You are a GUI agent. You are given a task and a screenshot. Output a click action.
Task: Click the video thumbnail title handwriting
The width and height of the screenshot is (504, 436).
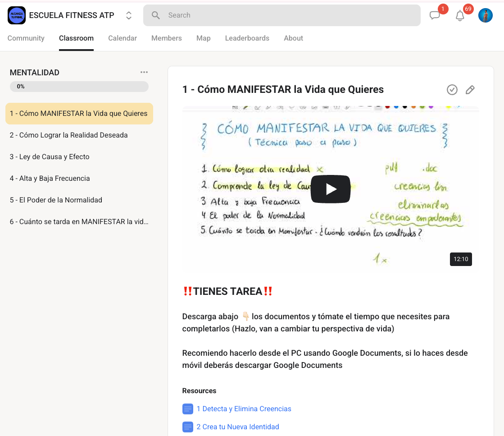[x=326, y=129]
